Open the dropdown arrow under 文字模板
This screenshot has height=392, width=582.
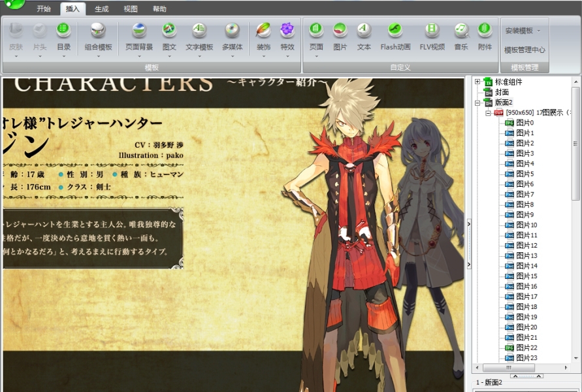coord(199,56)
